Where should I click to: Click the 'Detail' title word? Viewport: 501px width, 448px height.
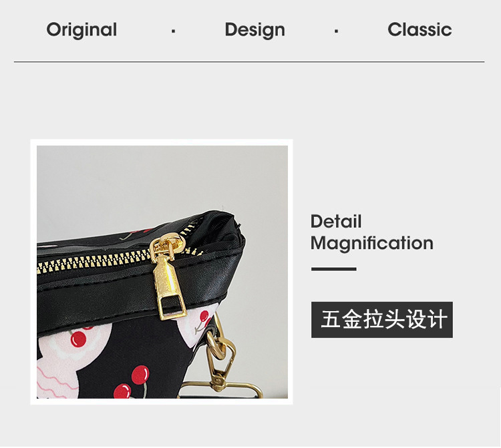click(336, 221)
